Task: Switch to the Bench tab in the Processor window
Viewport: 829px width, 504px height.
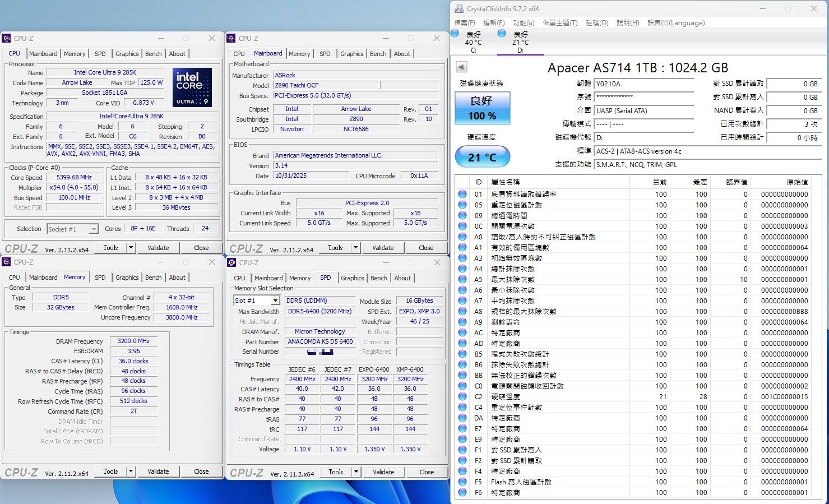Action: pos(154,54)
